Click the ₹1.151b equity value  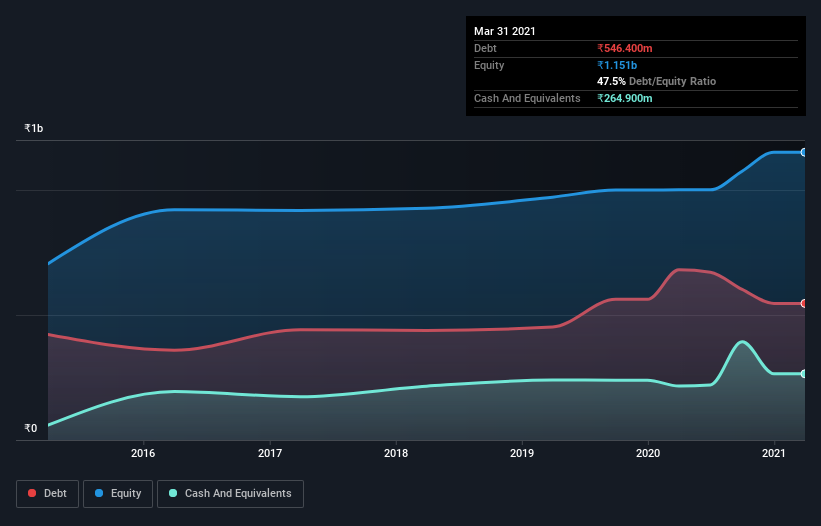(617, 65)
